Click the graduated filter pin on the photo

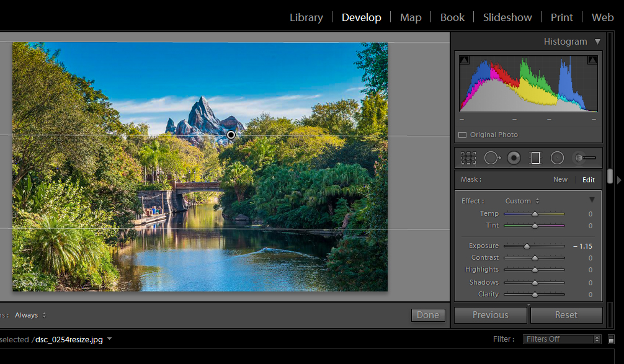pyautogui.click(x=231, y=135)
